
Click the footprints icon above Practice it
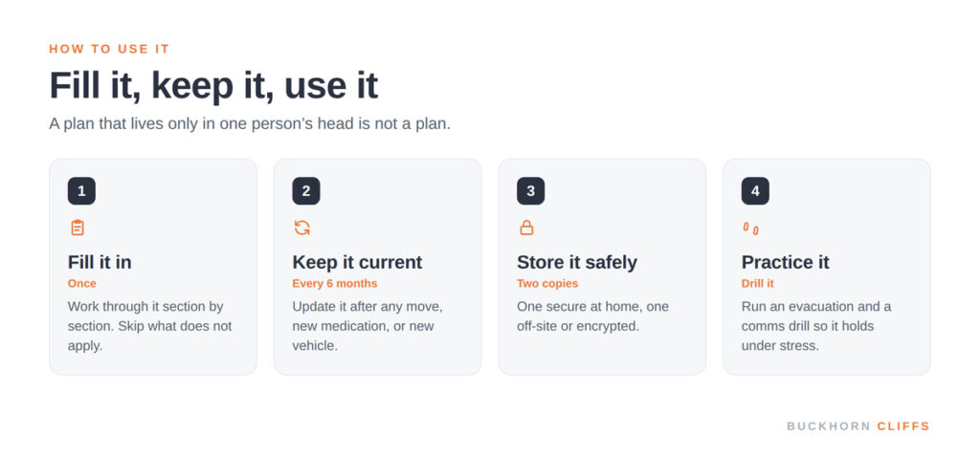(750, 228)
